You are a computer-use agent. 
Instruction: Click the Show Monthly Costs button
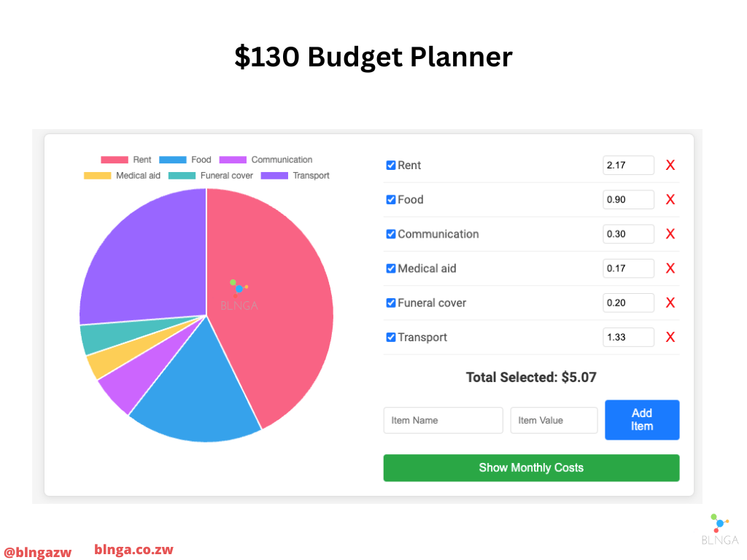(531, 468)
